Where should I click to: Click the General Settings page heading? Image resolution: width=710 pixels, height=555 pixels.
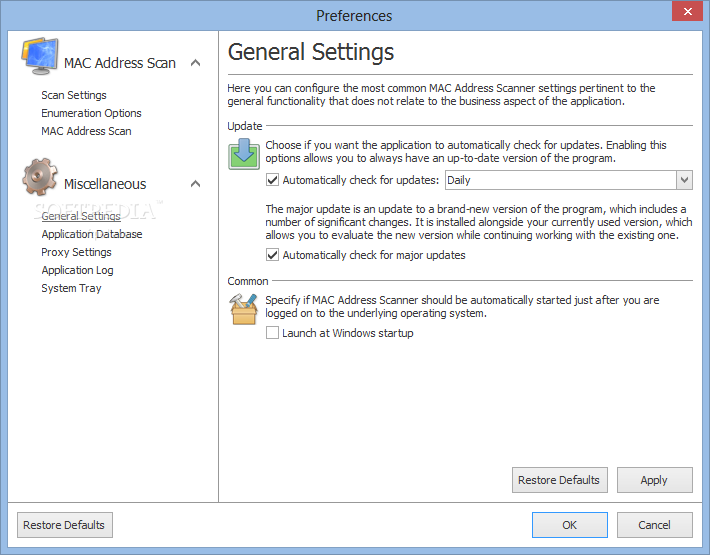311,52
